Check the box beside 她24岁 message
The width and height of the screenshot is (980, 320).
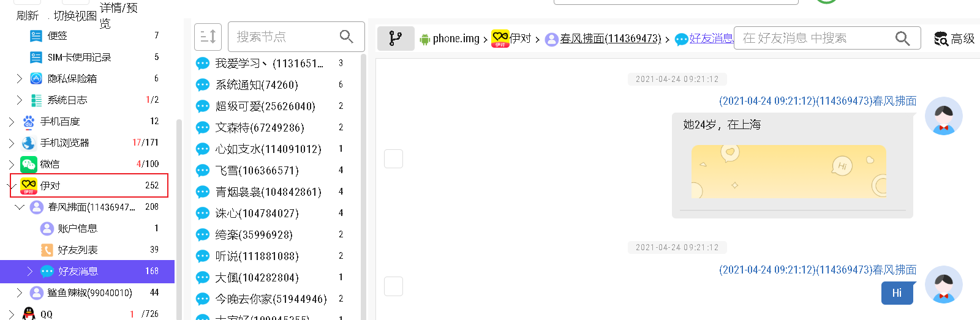tap(393, 158)
